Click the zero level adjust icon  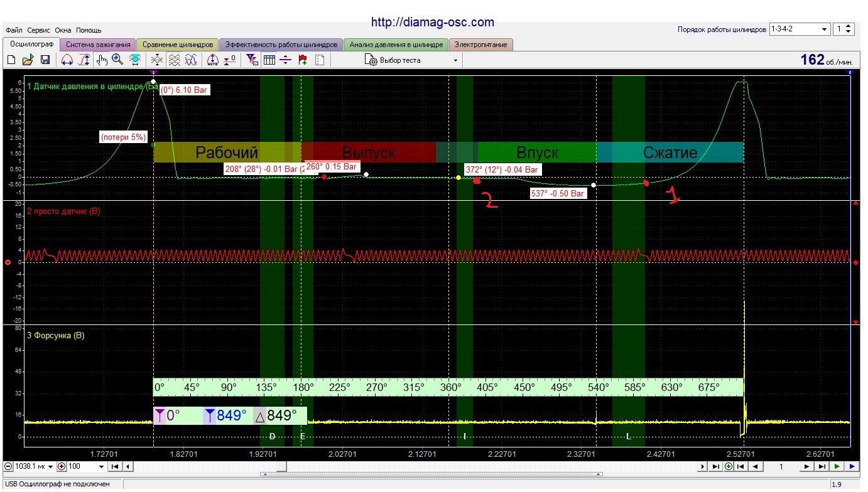pyautogui.click(x=230, y=60)
